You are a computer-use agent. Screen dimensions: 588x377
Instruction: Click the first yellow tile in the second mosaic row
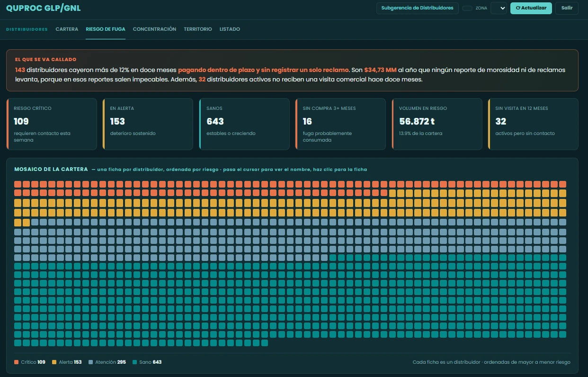coord(392,193)
